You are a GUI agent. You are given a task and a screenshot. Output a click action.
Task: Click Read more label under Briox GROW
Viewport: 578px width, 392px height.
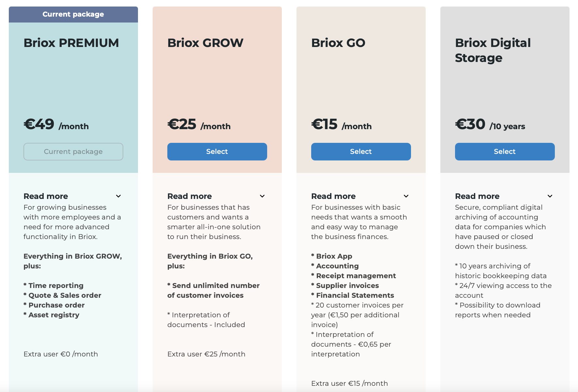(190, 196)
